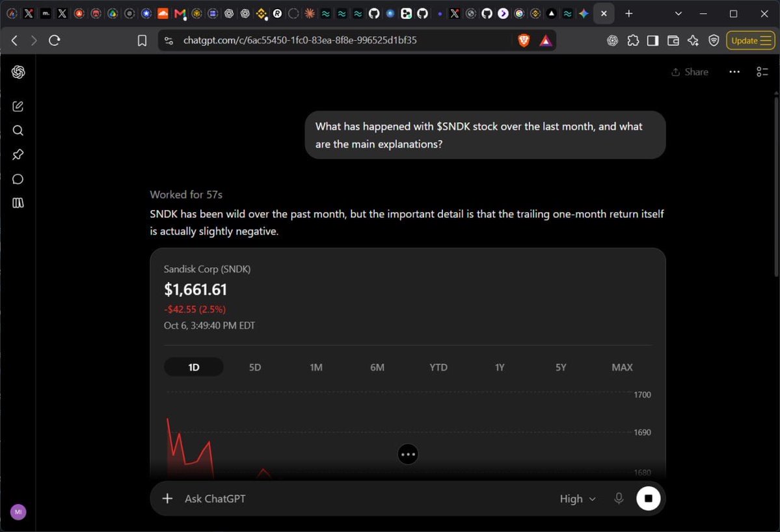Open Brave Rewards triangle icon
Image resolution: width=780 pixels, height=532 pixels.
pyautogui.click(x=546, y=40)
